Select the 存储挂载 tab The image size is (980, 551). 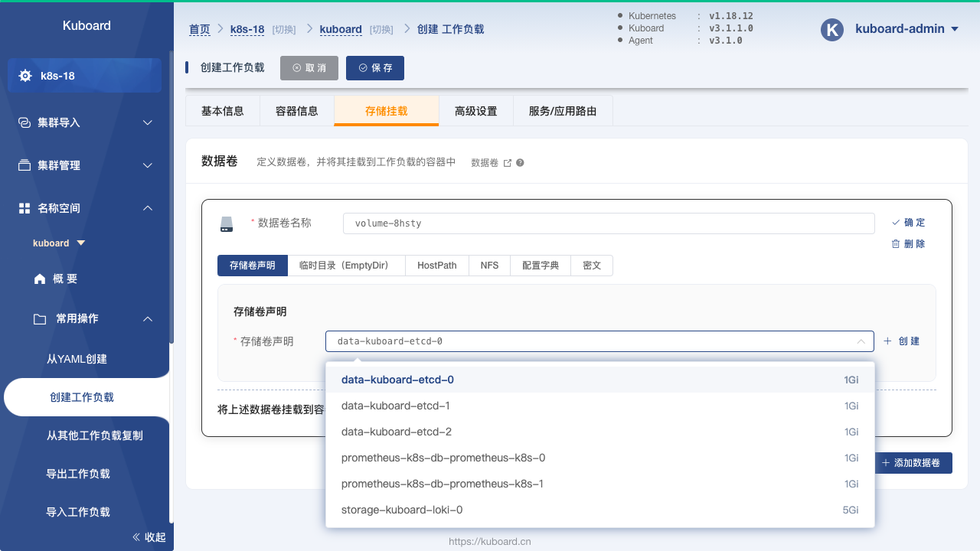(x=387, y=111)
